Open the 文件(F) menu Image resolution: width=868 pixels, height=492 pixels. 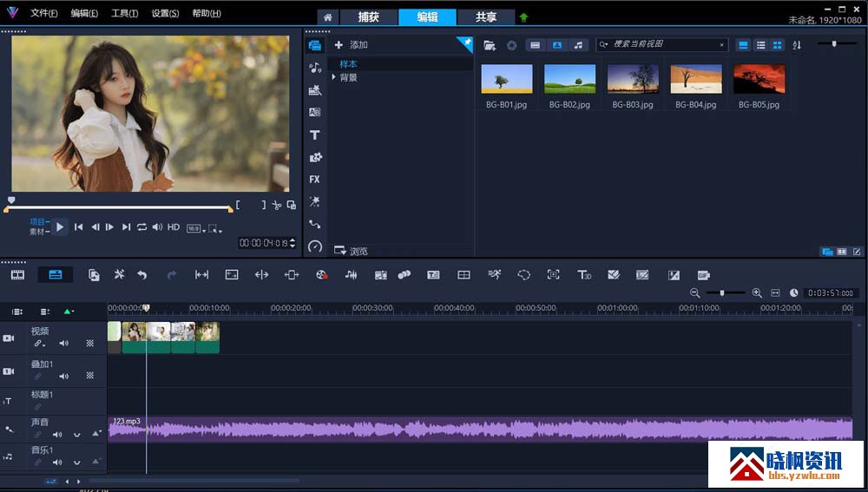(44, 13)
